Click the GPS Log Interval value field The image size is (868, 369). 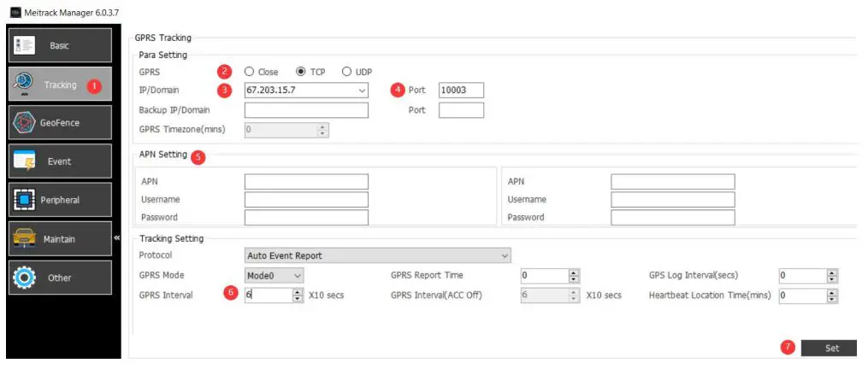803,276
